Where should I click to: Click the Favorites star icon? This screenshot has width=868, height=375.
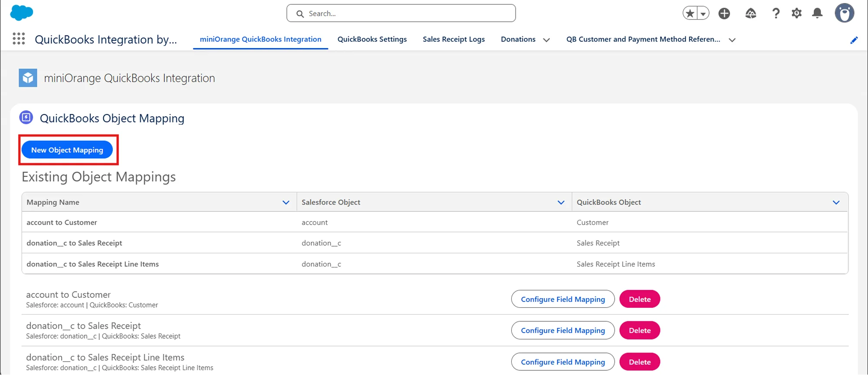[690, 13]
